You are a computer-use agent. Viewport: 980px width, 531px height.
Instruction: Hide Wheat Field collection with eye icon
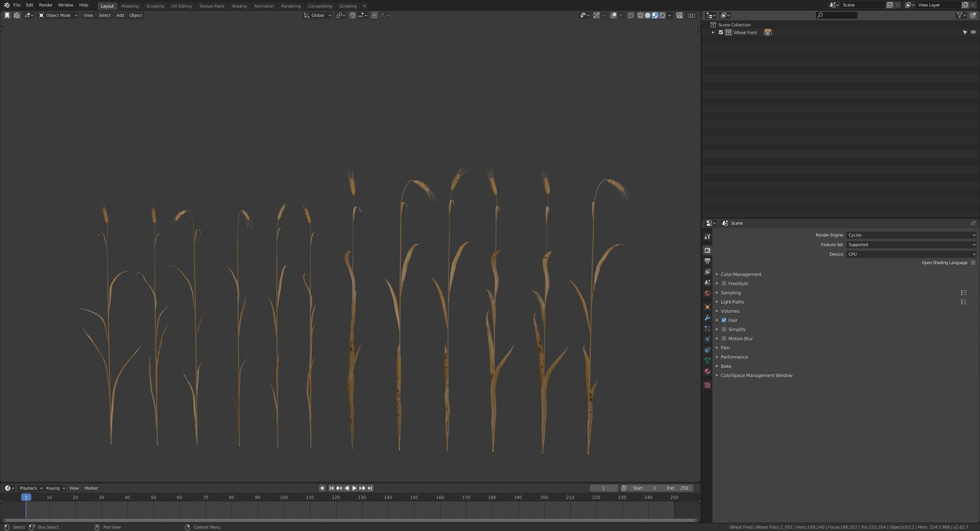pyautogui.click(x=973, y=32)
